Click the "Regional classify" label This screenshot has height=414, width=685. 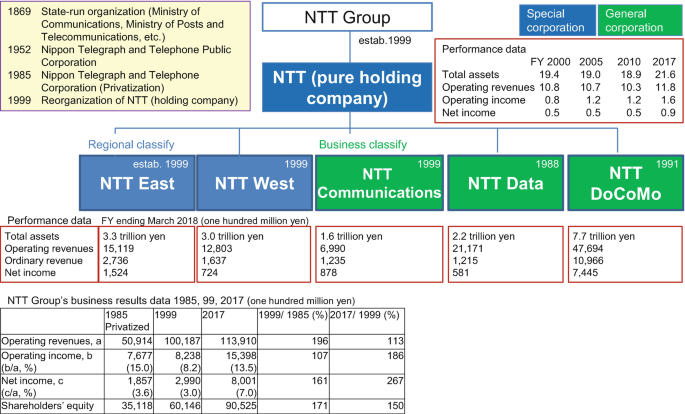[131, 145]
